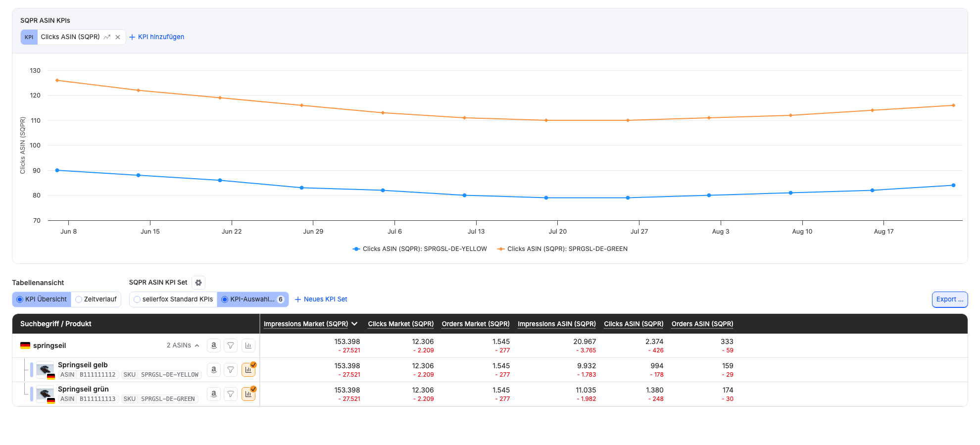The height and width of the screenshot is (445, 980).
Task: Click trend icon on Clicks ASIN KPI chip
Action: [107, 37]
